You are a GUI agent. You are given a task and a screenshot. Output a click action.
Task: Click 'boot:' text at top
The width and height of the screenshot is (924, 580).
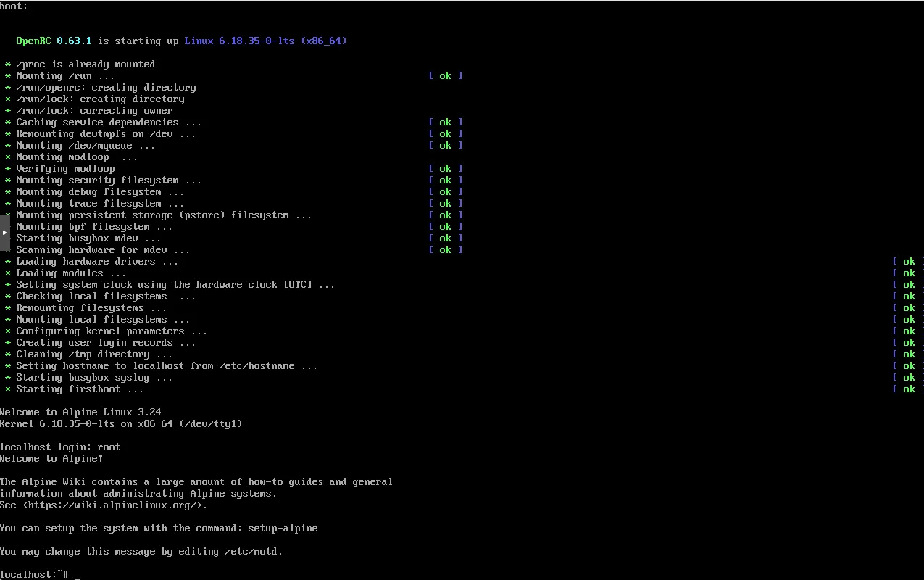click(14, 6)
